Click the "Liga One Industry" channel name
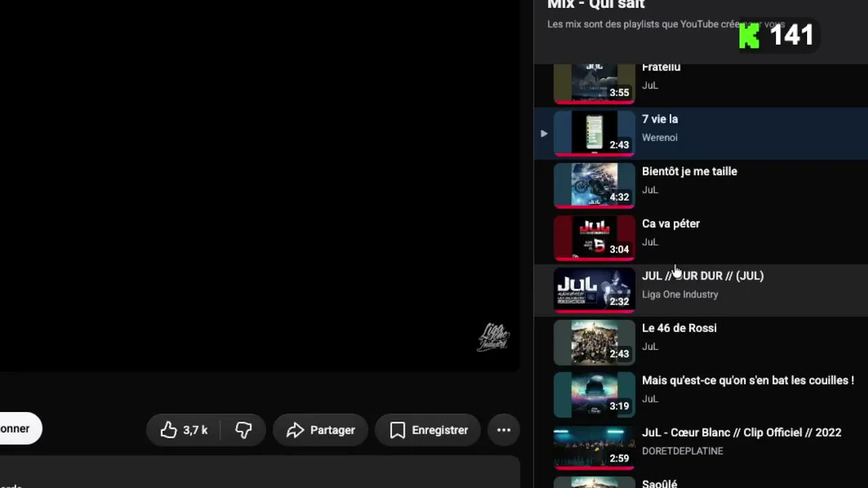Viewport: 868px width, 488px height. point(680,294)
